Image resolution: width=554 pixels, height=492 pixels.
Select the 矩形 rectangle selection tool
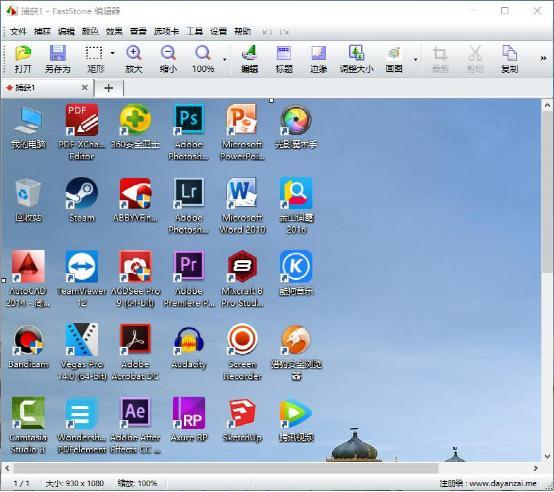click(94, 53)
